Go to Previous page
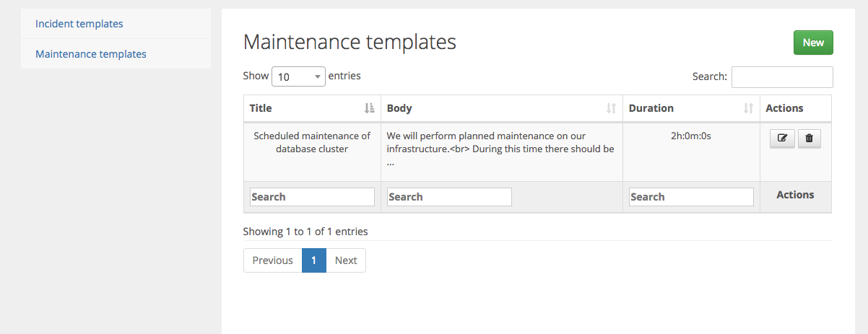The image size is (868, 334). (272, 260)
